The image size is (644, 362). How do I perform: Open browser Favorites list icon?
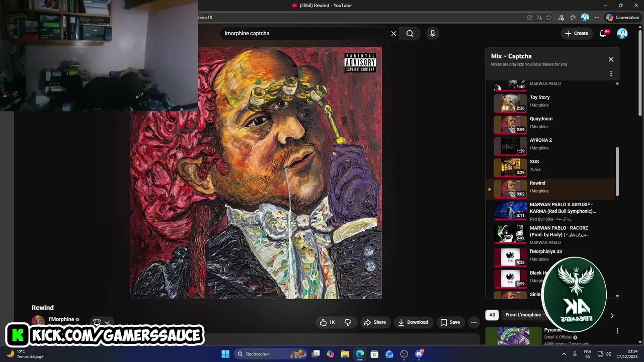click(573, 18)
